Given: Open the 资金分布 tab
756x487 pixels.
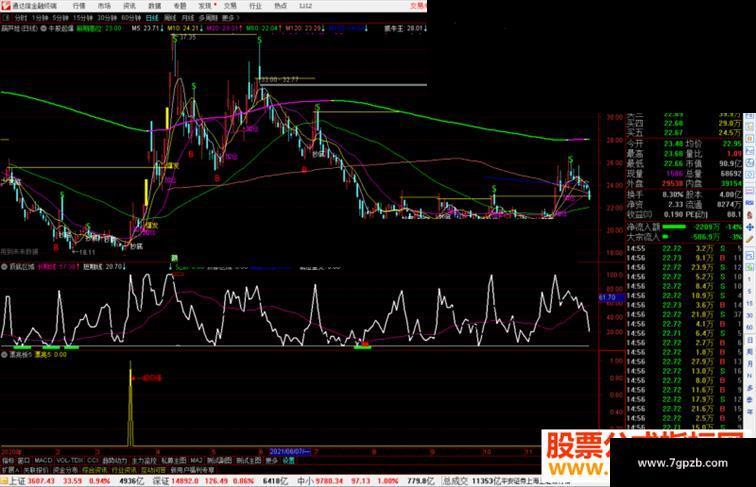Looking at the screenshot, I should tap(65, 470).
